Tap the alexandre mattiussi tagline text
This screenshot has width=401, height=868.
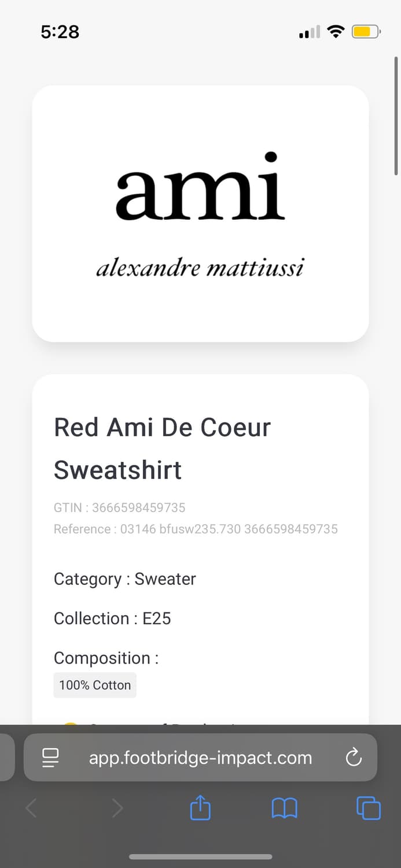[200, 269]
